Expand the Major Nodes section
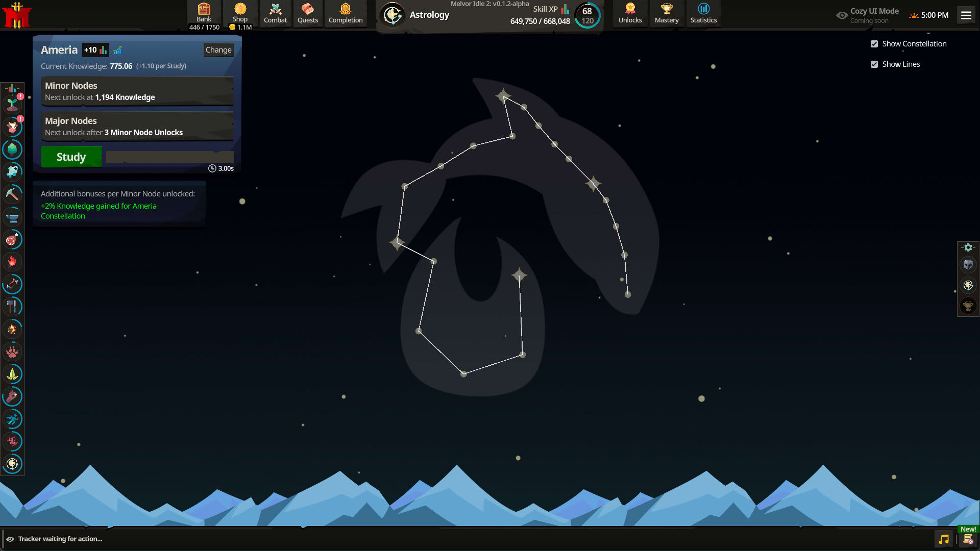The image size is (980, 551). pyautogui.click(x=137, y=126)
